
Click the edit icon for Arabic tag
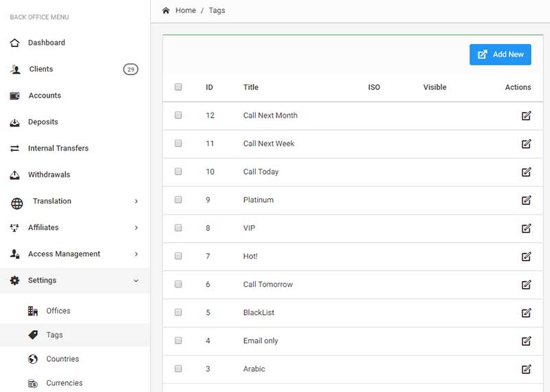click(526, 369)
